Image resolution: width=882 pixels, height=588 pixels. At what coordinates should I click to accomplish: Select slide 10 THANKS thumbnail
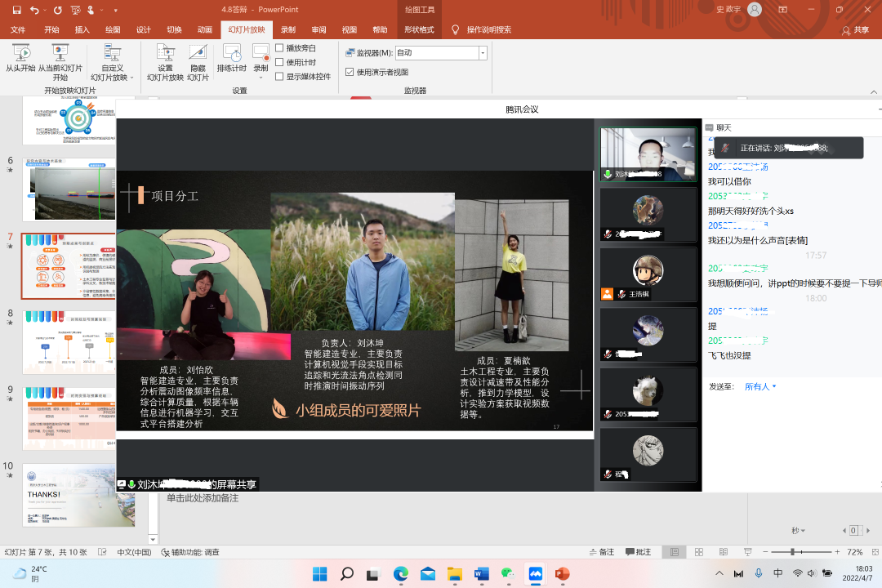(78, 495)
